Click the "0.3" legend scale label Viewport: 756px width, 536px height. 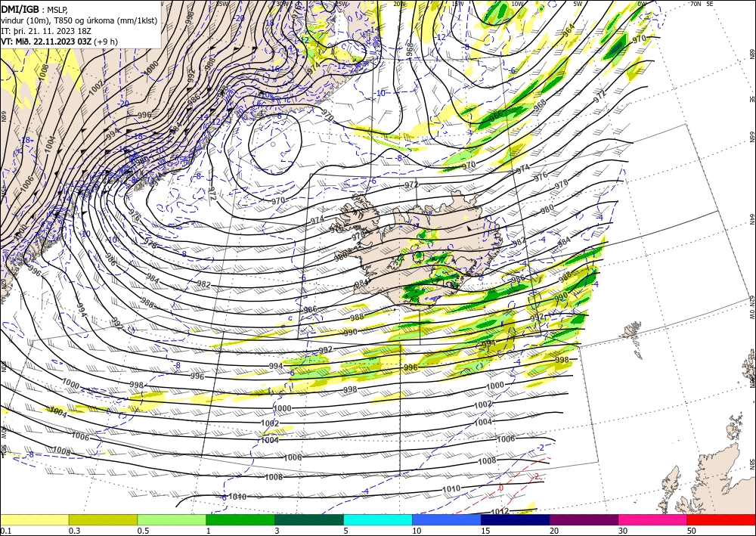pos(74,531)
